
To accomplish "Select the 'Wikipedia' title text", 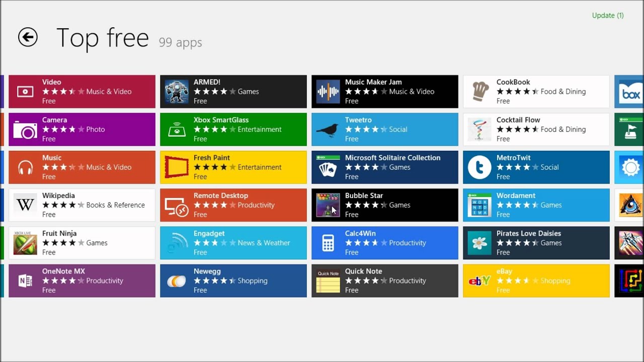I will pos(58,196).
